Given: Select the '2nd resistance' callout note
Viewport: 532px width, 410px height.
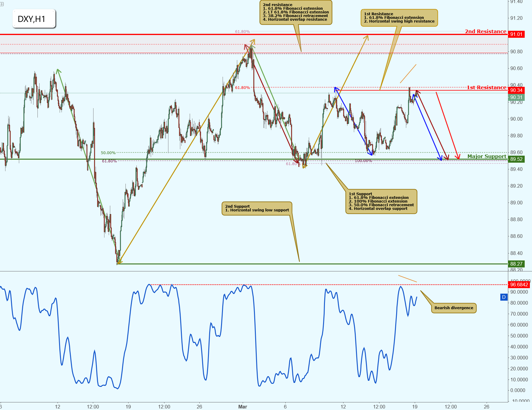Looking at the screenshot, I should (x=296, y=12).
